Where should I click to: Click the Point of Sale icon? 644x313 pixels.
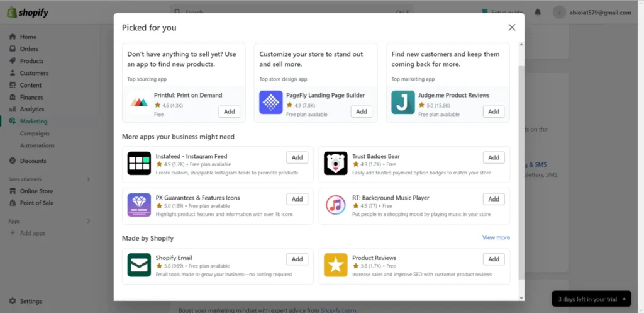pos(13,203)
